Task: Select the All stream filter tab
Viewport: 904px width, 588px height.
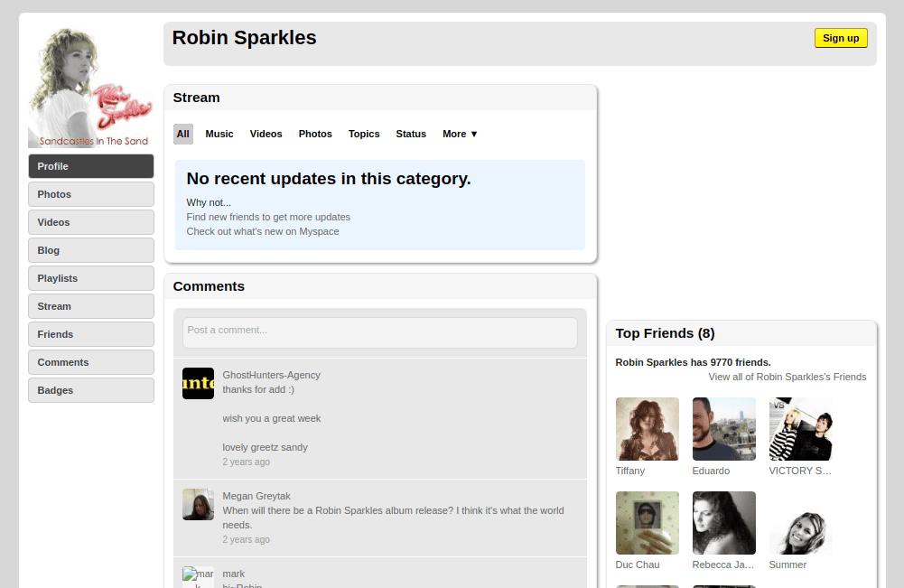Action: (182, 134)
